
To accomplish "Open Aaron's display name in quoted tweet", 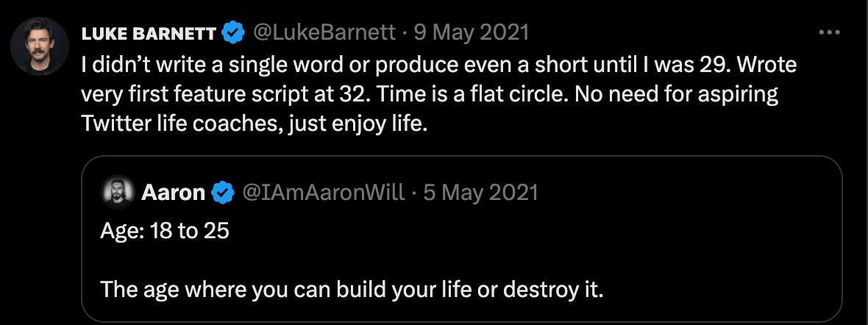I will point(173,193).
